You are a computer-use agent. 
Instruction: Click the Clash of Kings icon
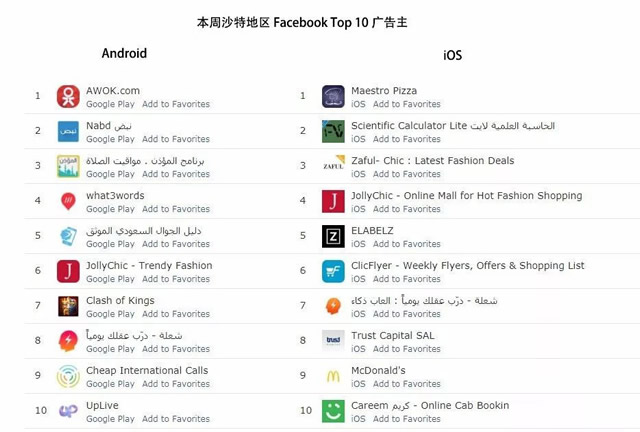(68, 306)
